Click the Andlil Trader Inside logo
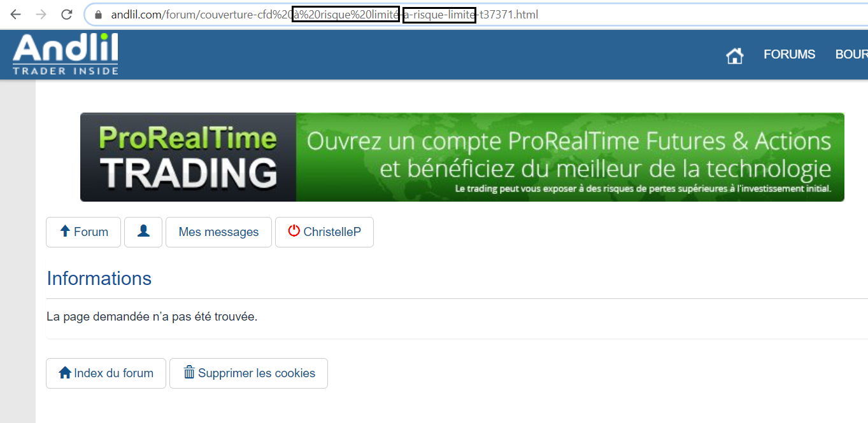The height and width of the screenshot is (423, 868). 65,54
